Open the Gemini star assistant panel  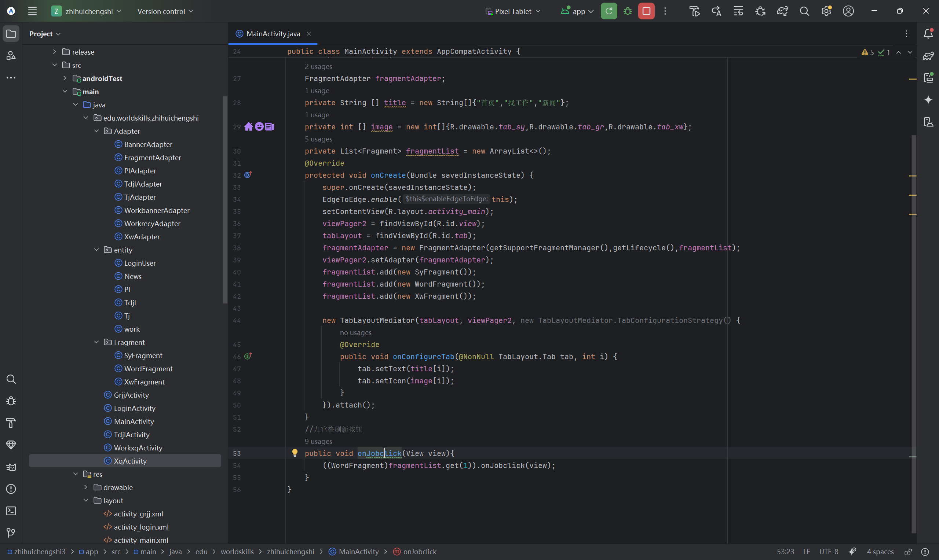[928, 100]
